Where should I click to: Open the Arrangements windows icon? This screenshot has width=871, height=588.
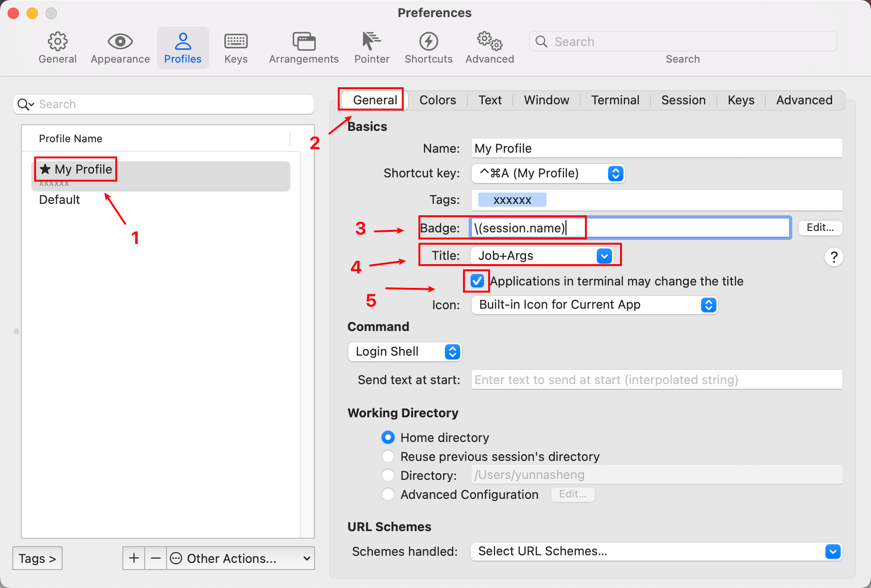pyautogui.click(x=304, y=42)
